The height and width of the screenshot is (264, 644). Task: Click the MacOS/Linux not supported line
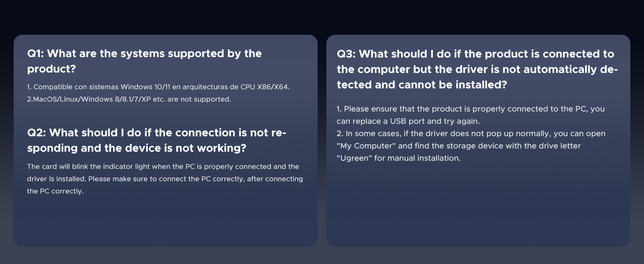coord(129,99)
